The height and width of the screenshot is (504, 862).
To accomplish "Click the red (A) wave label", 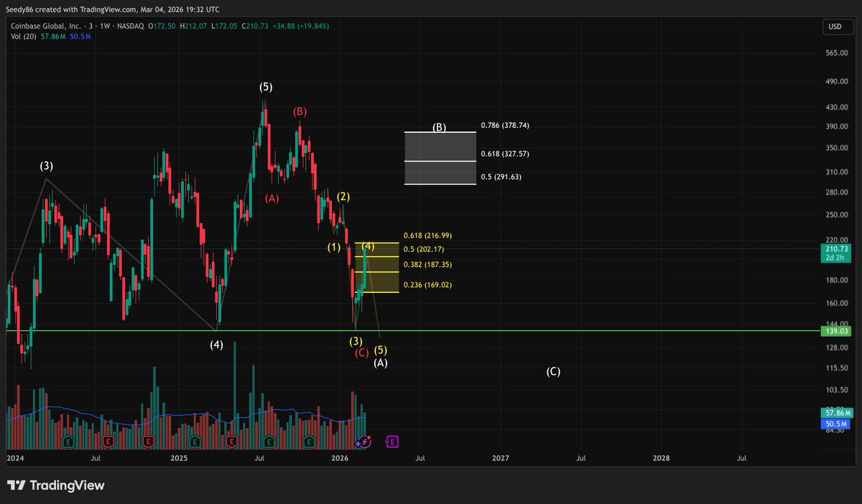I will point(272,198).
